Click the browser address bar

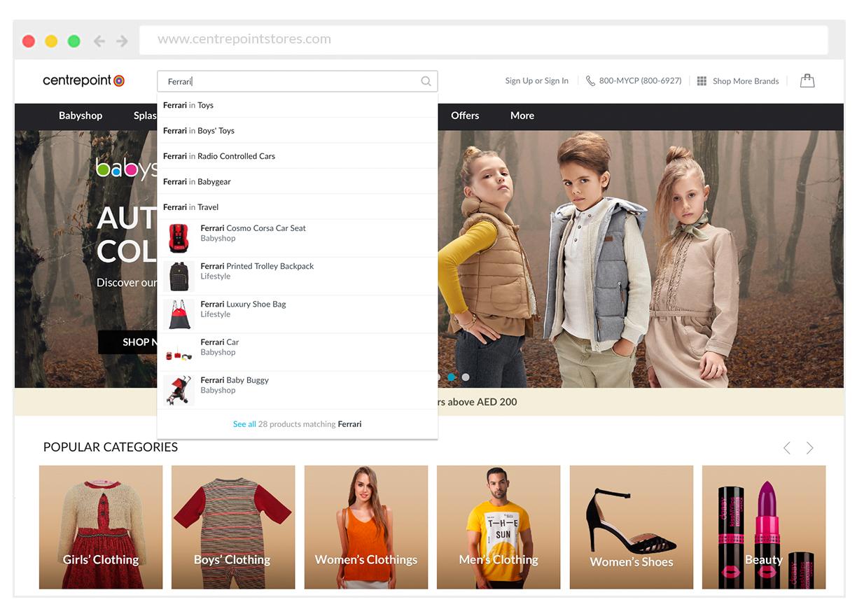483,39
